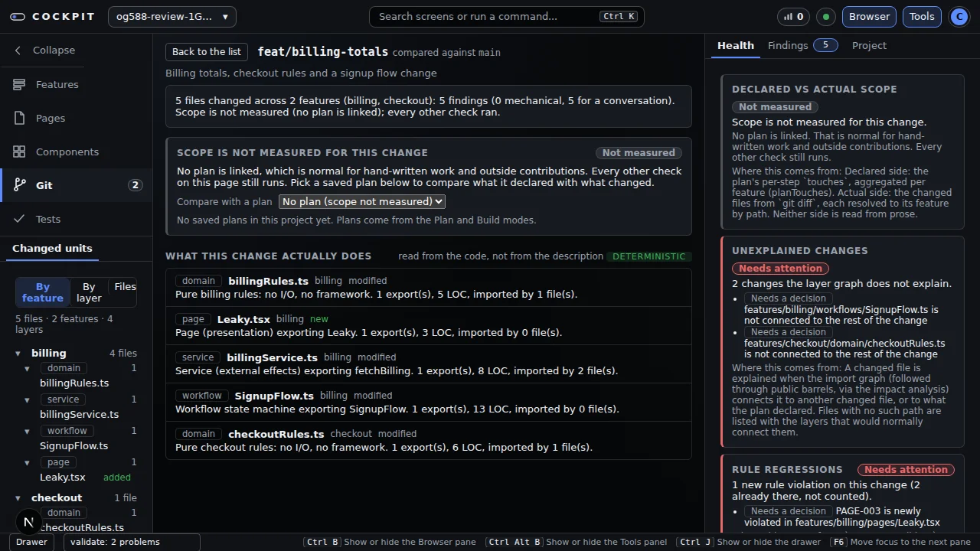Click the search screens or run command field
Screen dimensions: 980x551
tap(507, 17)
